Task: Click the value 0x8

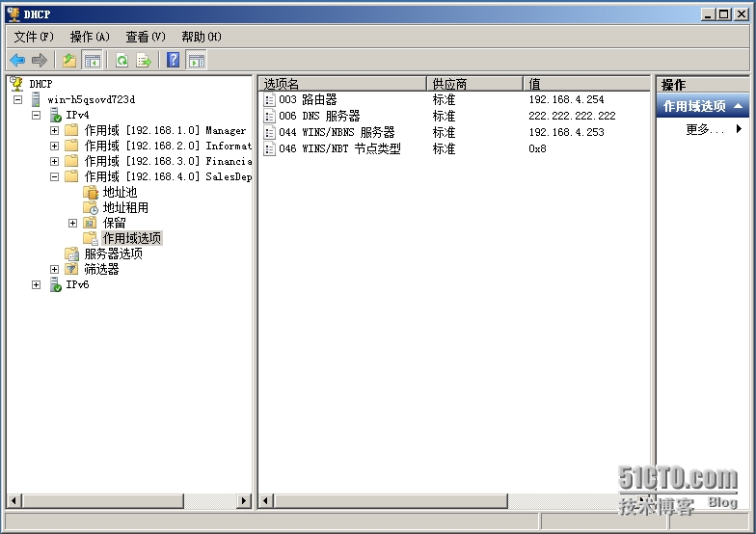Action: [x=538, y=148]
